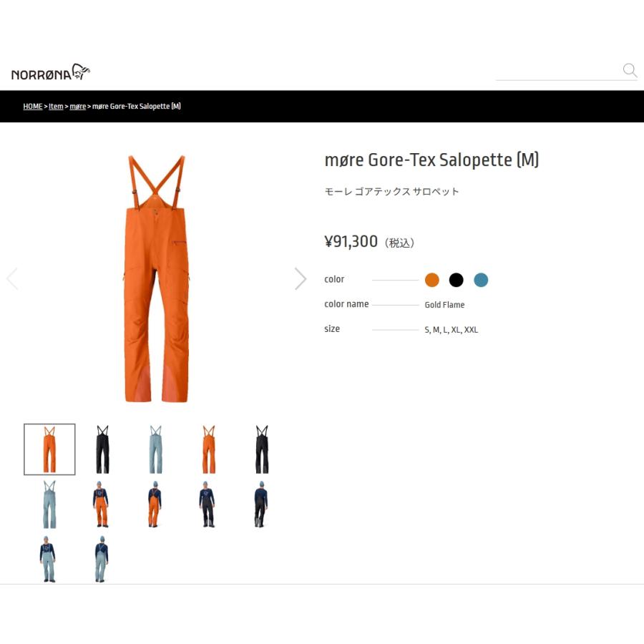Screen dimensions: 644x644
Task: Choose the black color swatch
Action: click(x=456, y=280)
